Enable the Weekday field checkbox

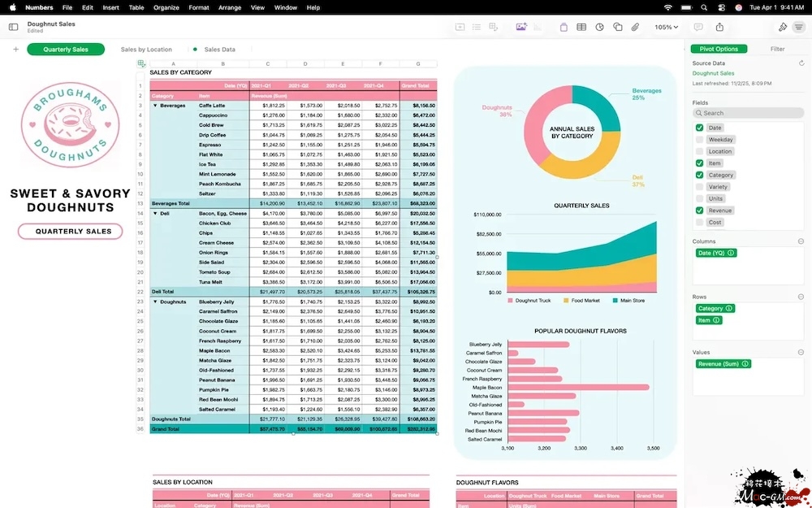pos(700,140)
